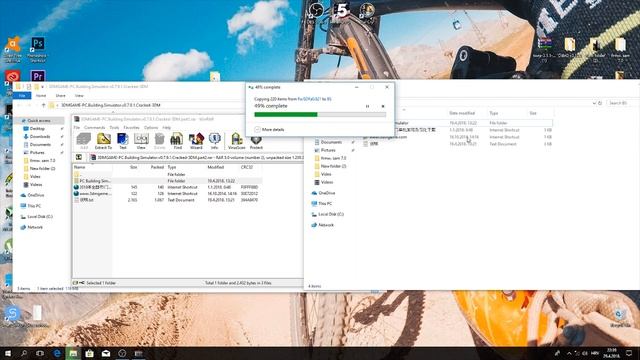This screenshot has width=640, height=360.
Task: Go up a folder in left Explorer
Action: (x=44, y=105)
